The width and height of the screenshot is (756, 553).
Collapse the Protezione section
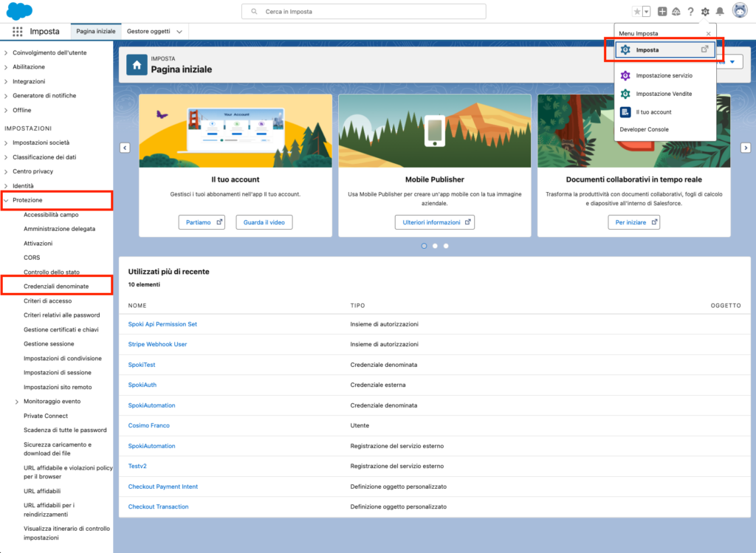pyautogui.click(x=6, y=200)
